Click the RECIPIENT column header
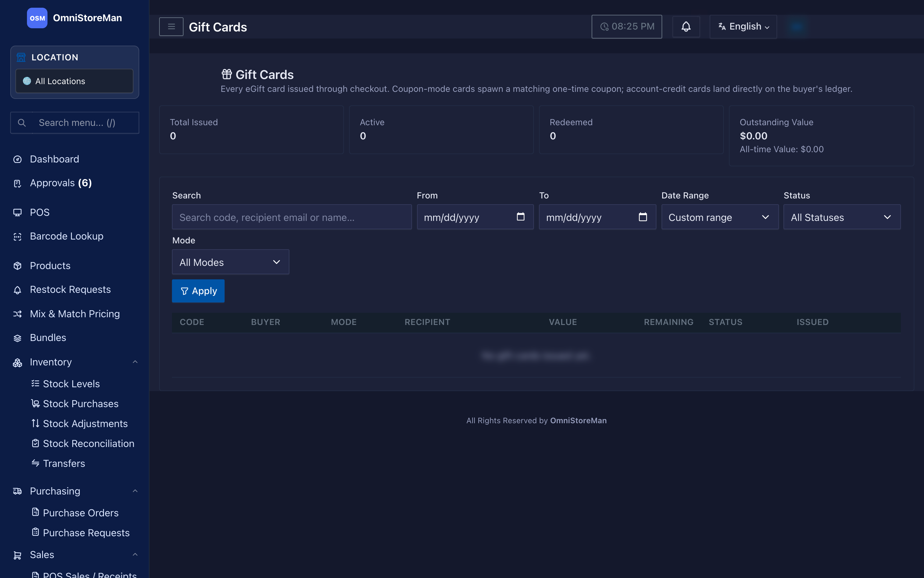This screenshot has height=578, width=924. 427,322
